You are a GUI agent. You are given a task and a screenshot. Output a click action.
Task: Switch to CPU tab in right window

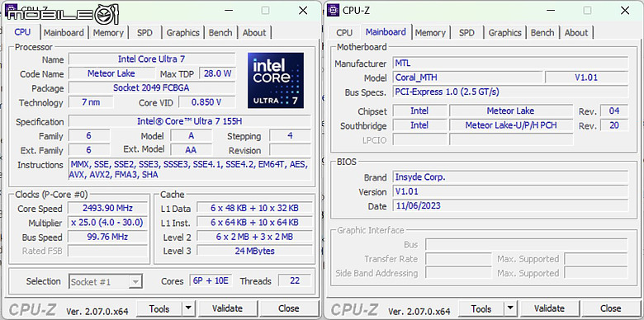(x=344, y=33)
